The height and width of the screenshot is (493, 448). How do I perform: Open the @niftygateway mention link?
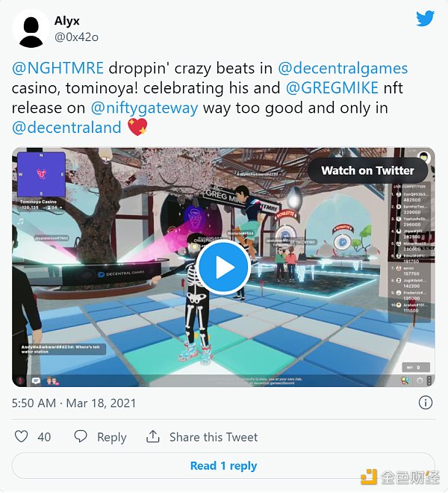tap(144, 108)
